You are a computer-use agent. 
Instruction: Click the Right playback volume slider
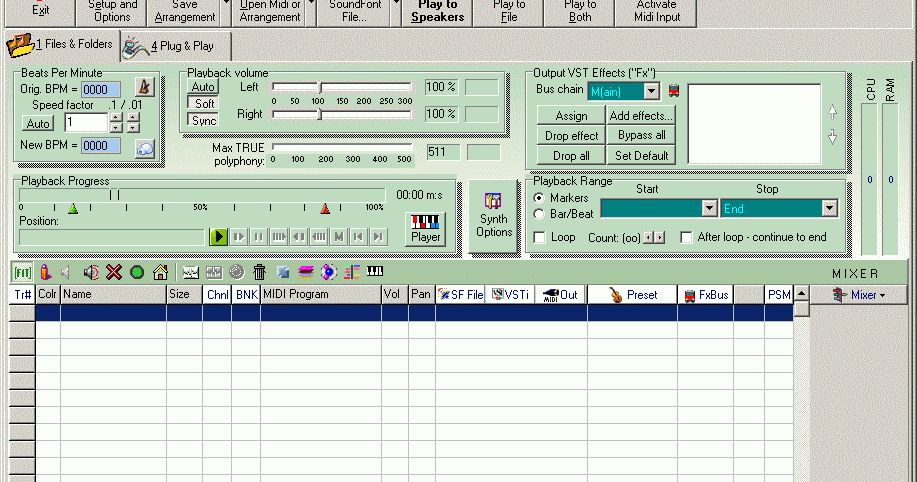(x=342, y=115)
